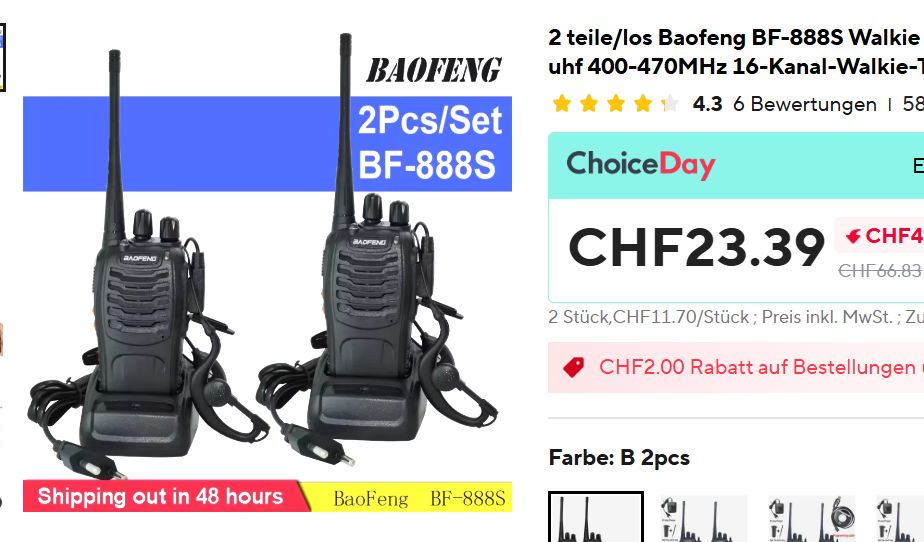Click the third yellow rating star

tap(616, 104)
